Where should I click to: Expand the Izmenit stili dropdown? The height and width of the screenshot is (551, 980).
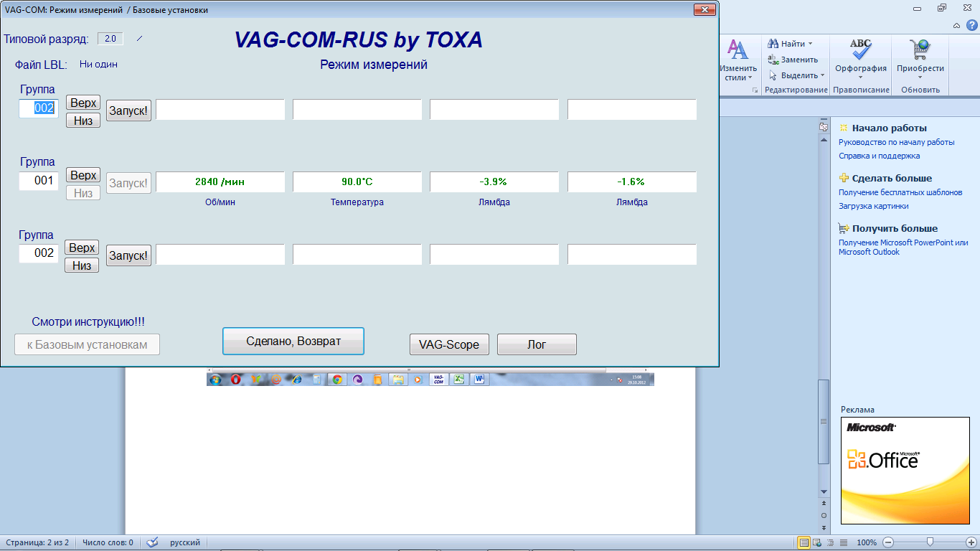pos(750,77)
